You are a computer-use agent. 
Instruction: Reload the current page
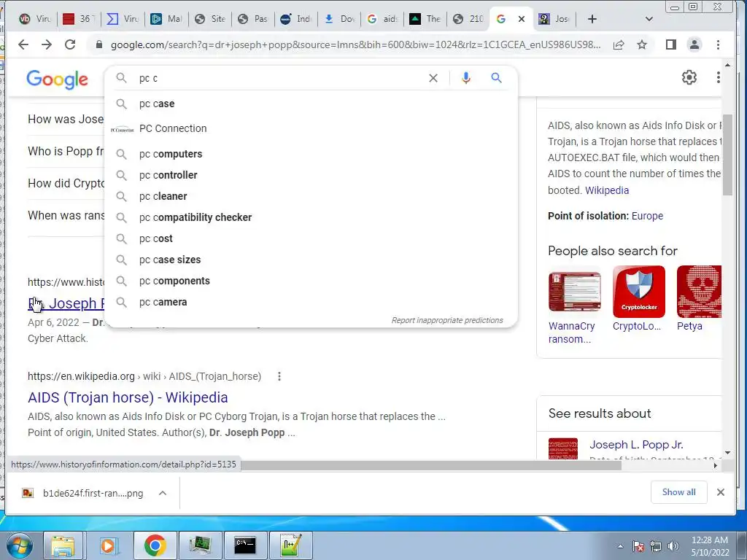pyautogui.click(x=70, y=44)
